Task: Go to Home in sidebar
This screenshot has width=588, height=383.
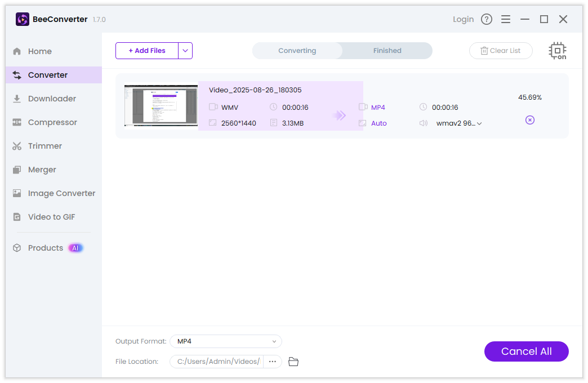Action: pos(39,51)
